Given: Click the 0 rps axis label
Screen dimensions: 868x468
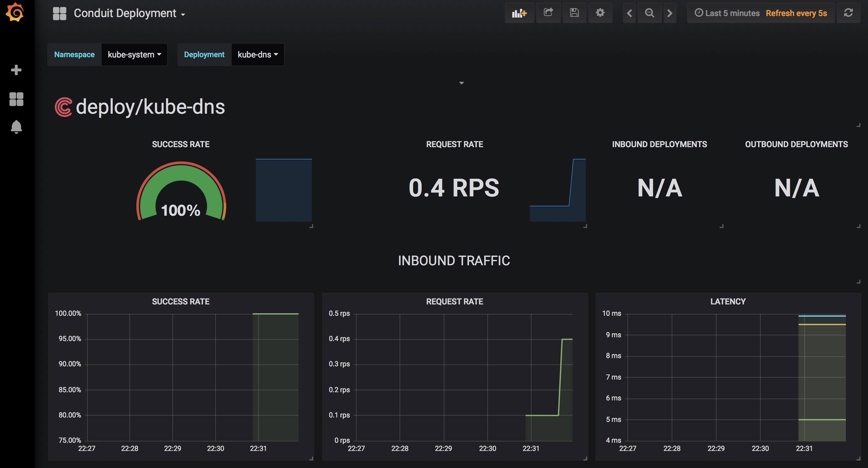Looking at the screenshot, I should point(342,440).
